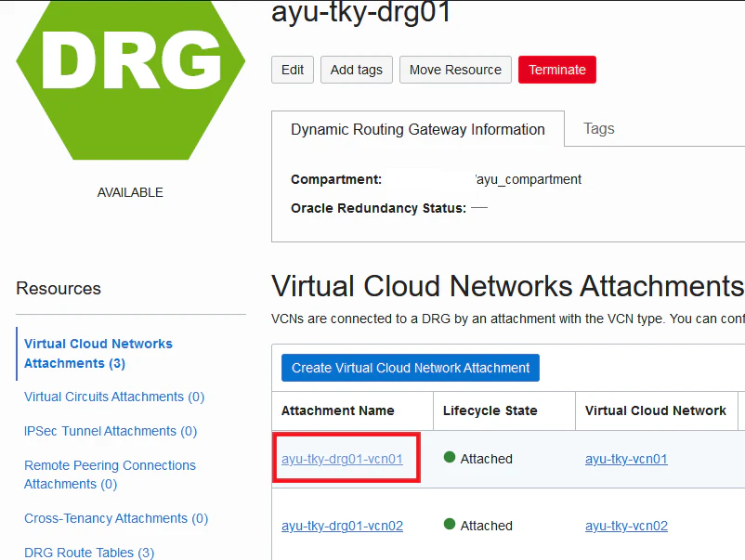Switch to the Tags tab

click(x=598, y=129)
